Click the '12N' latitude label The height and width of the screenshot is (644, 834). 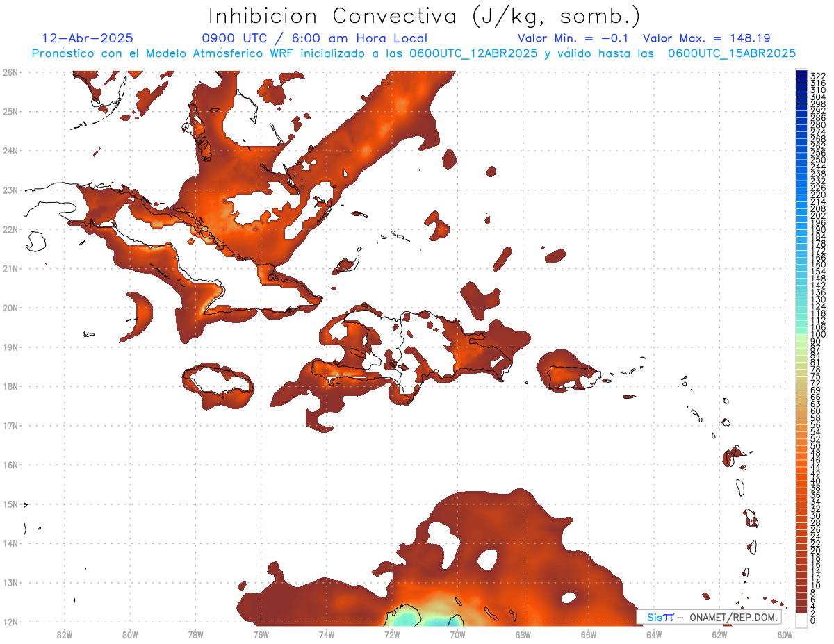(10, 622)
